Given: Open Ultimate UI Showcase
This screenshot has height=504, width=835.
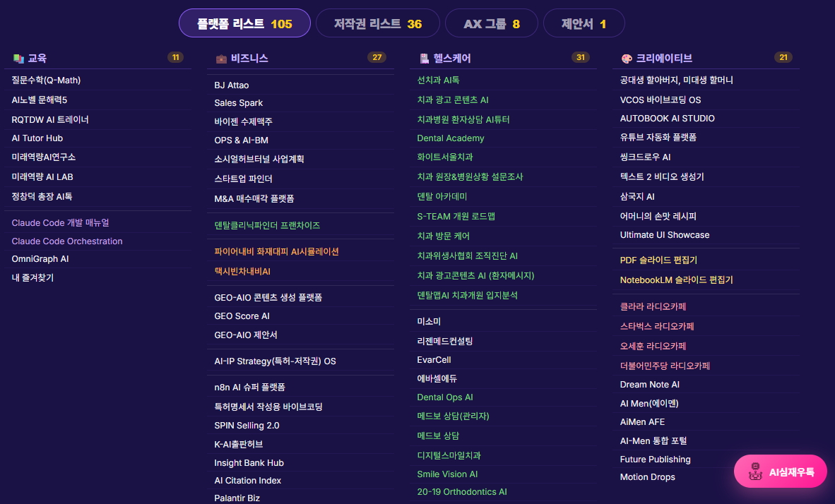Looking at the screenshot, I should (x=665, y=235).
